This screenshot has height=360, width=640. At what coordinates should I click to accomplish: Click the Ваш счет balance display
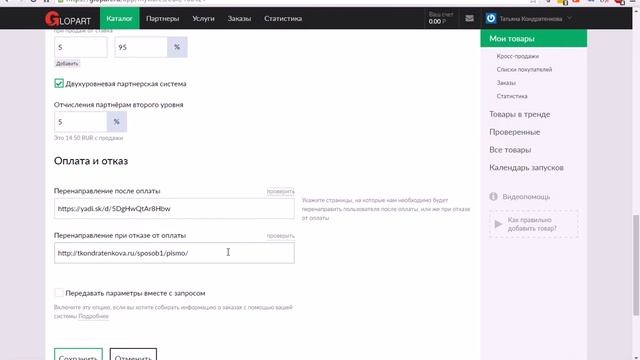[440, 18]
